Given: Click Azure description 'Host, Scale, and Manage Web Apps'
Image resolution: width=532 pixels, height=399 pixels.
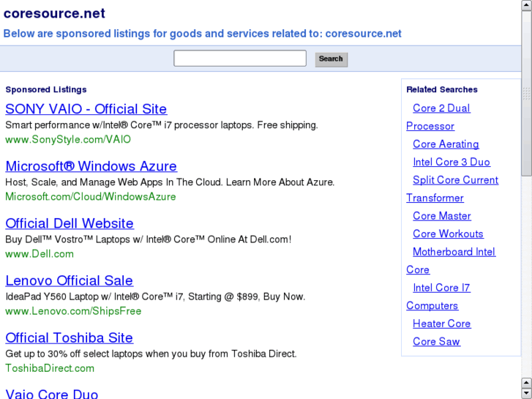Looking at the screenshot, I should [x=170, y=182].
